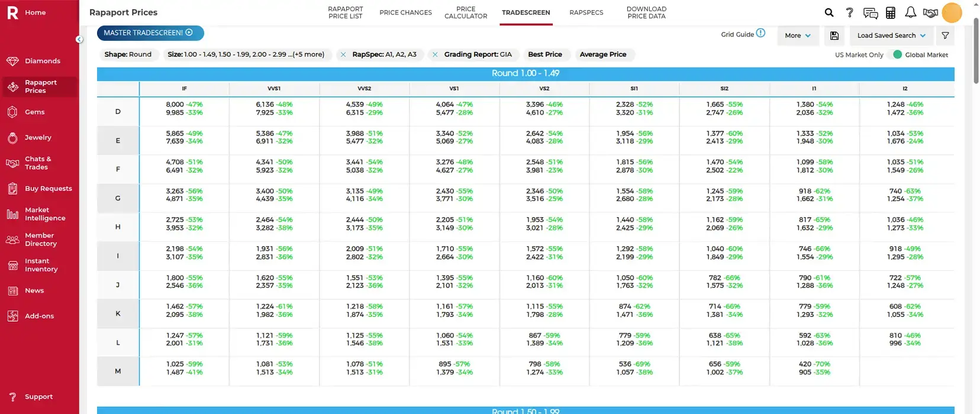Click the Round 1.00 - 1.49 header bar

(526, 73)
